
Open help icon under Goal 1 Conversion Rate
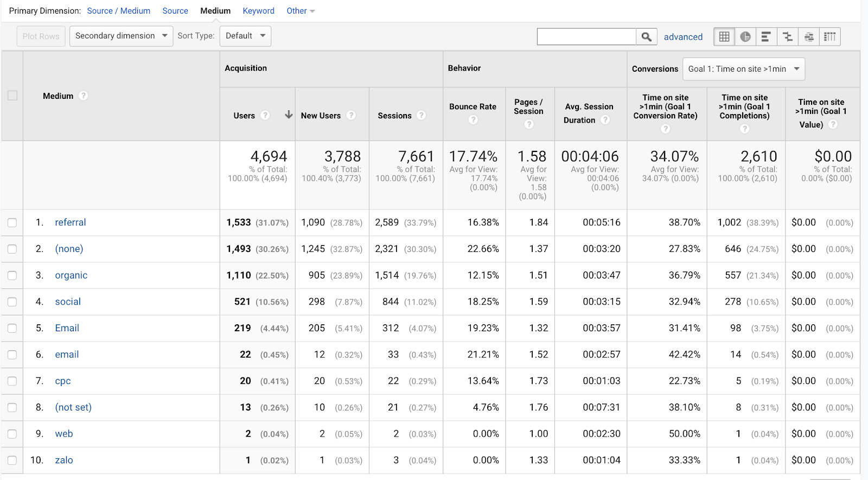[x=666, y=129]
